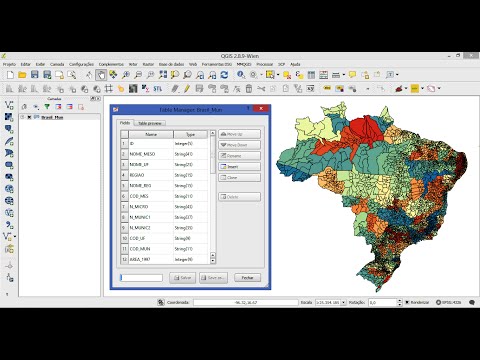
Task: Click the Salvar button
Action: [x=182, y=278]
